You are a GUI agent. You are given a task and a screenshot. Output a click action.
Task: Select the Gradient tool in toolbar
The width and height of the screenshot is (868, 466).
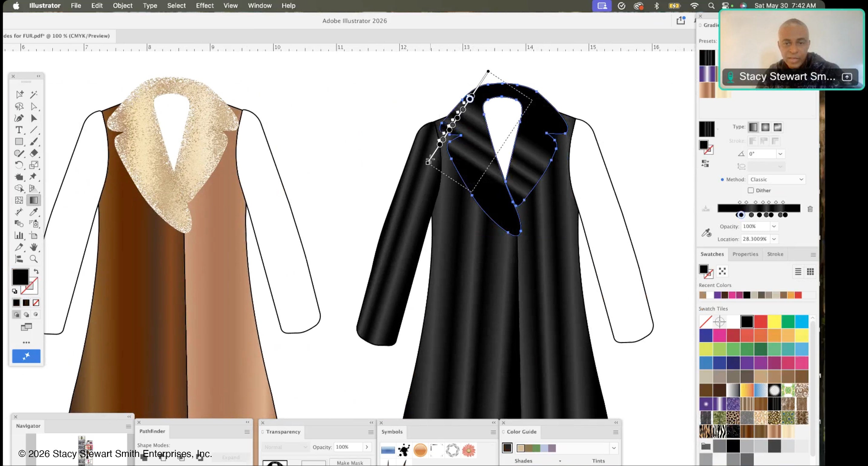[x=34, y=200]
